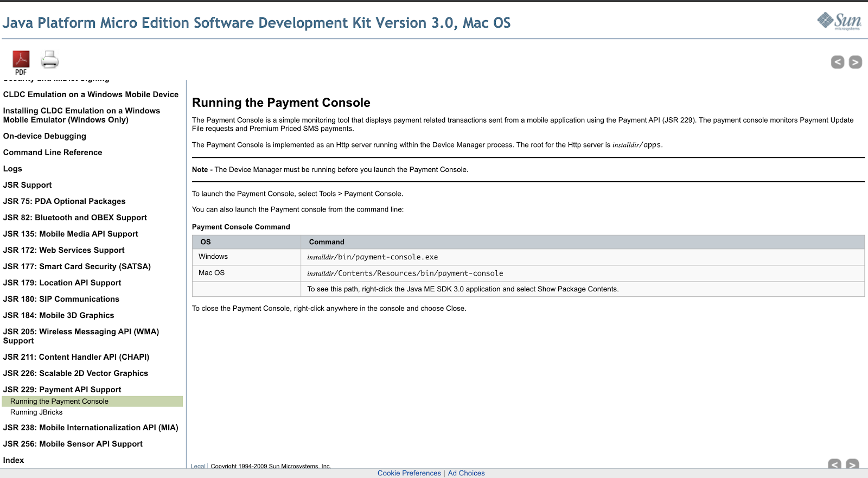Expand JSR 229: Payment API Support
The image size is (868, 478).
point(62,390)
